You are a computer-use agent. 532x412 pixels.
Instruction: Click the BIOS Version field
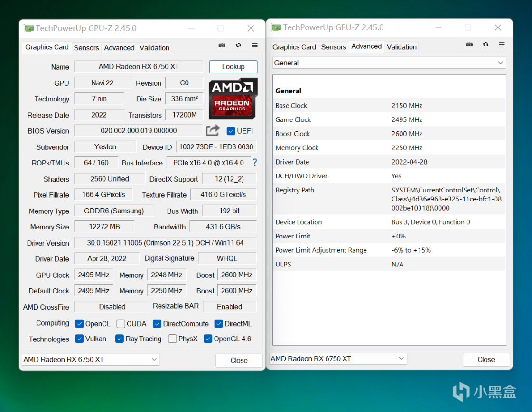pyautogui.click(x=139, y=131)
